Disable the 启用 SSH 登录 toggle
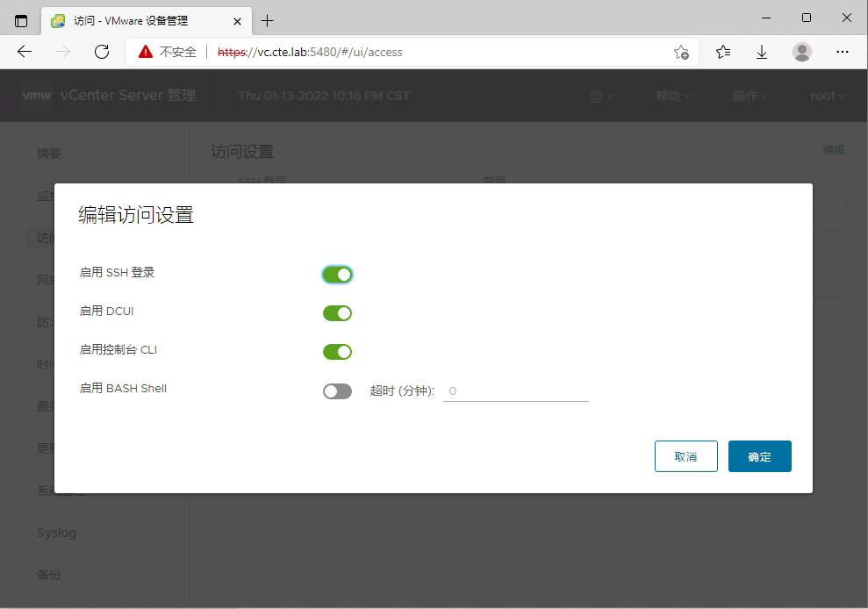868x609 pixels. click(x=337, y=274)
